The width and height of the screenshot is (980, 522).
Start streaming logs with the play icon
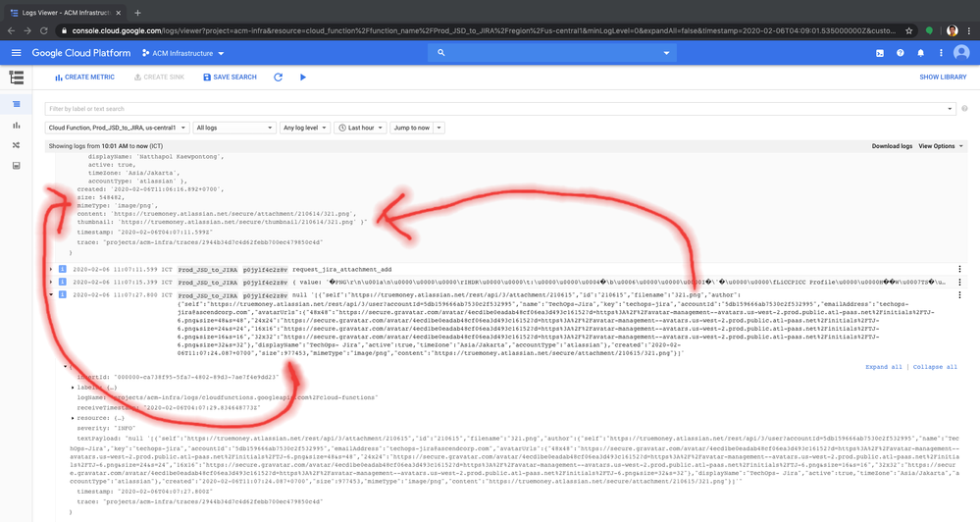click(303, 77)
